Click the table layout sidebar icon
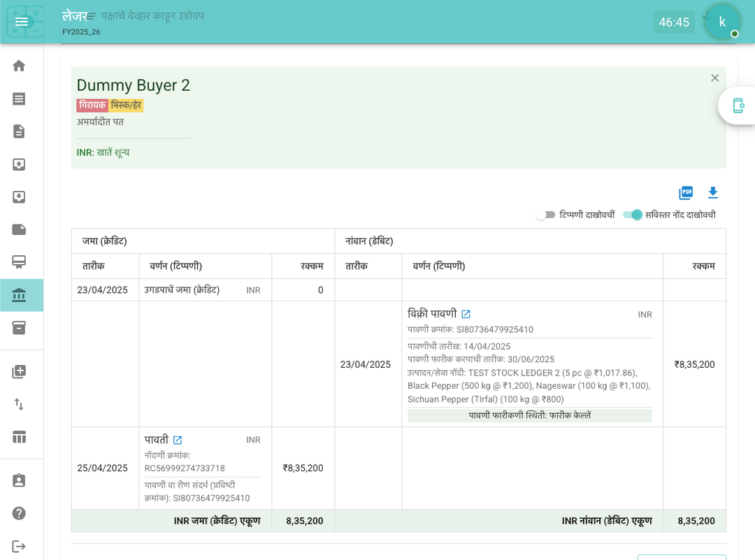 (x=19, y=437)
